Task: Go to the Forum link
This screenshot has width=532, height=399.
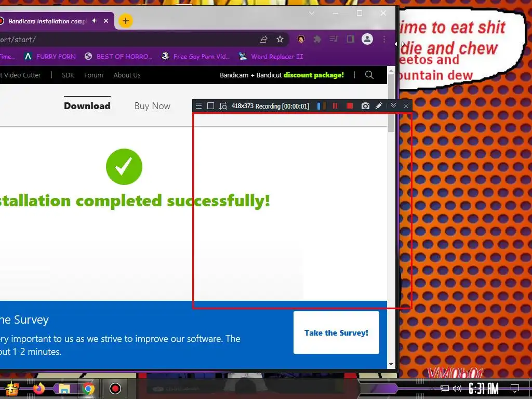Action: [94, 75]
